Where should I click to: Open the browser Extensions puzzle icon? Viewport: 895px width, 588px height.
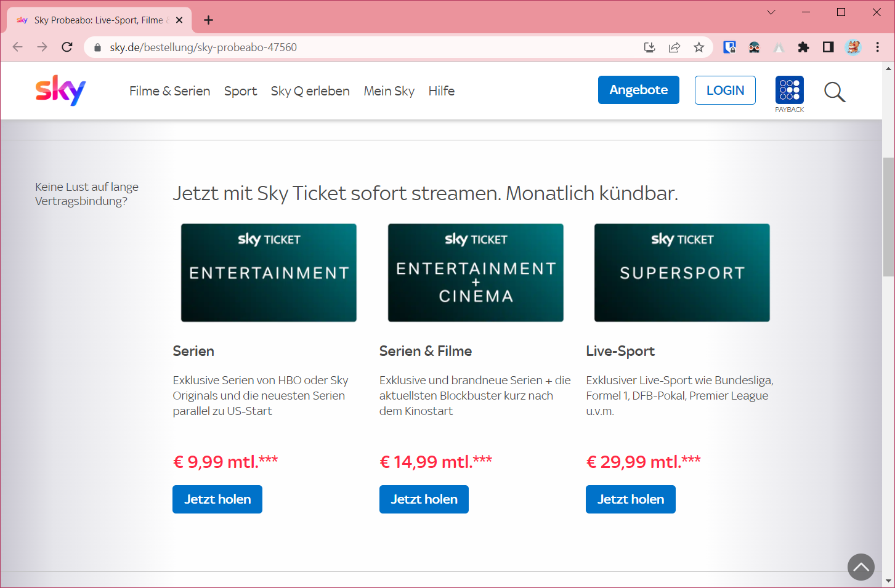point(803,47)
